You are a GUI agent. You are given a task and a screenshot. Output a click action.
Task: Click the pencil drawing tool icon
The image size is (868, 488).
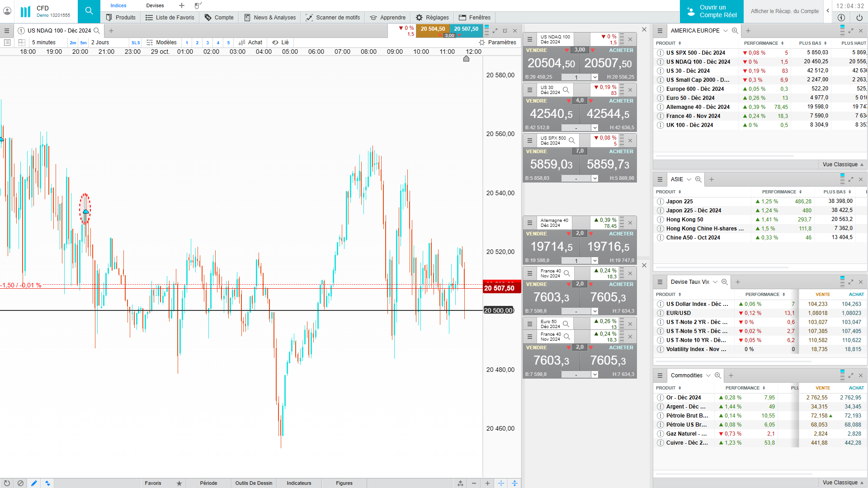point(34,483)
